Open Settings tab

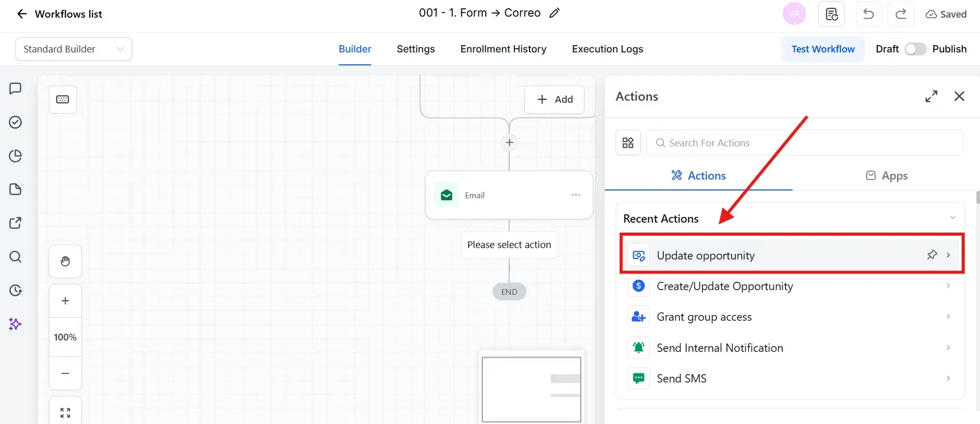click(x=416, y=49)
